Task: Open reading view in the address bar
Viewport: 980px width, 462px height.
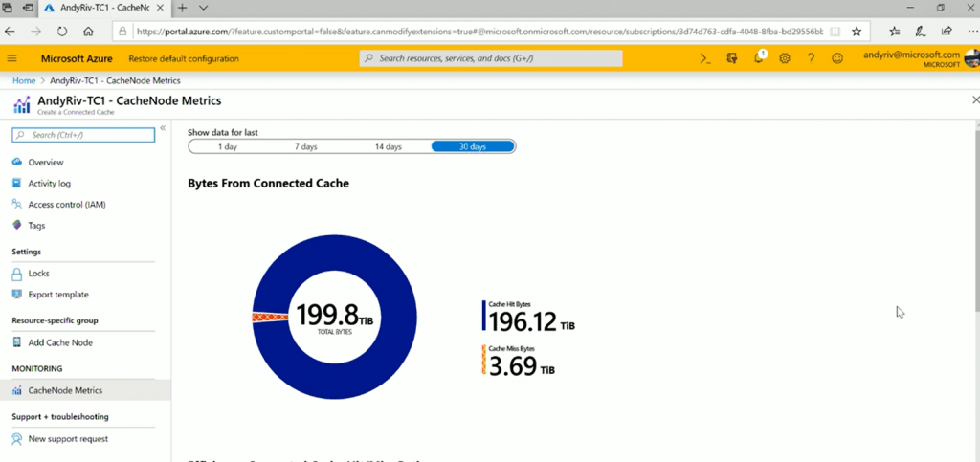Action: (x=835, y=32)
